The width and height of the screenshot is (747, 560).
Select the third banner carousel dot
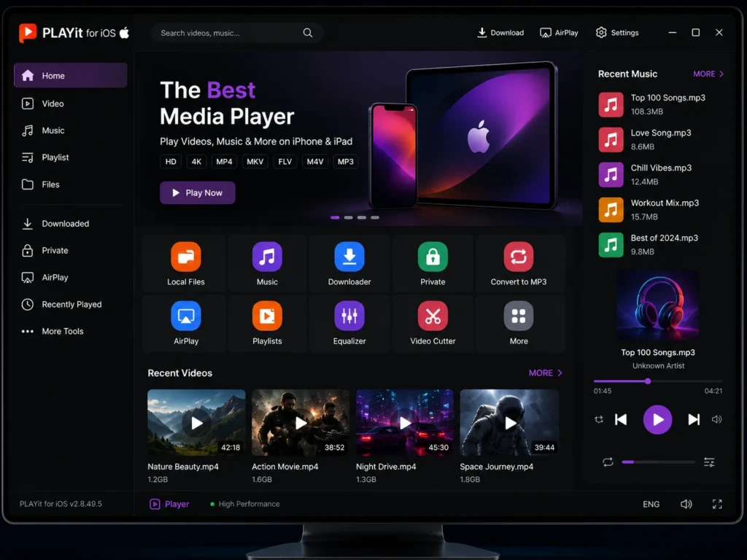click(362, 217)
